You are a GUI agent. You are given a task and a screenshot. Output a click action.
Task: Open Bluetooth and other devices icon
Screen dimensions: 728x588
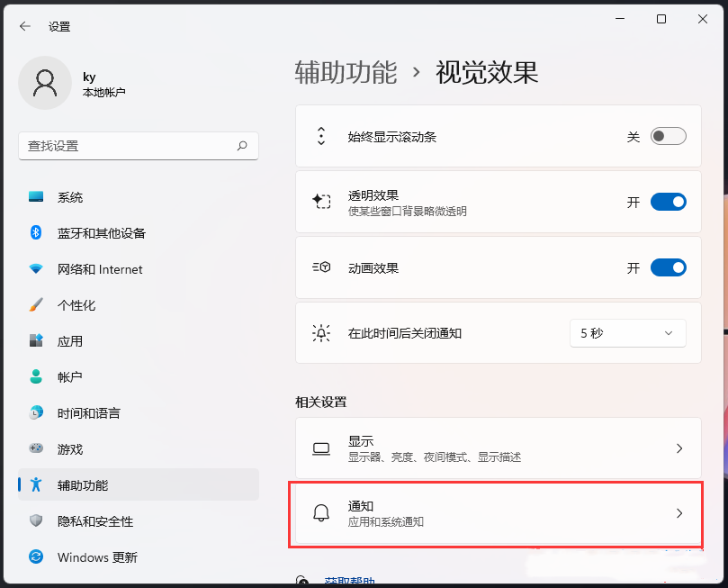tap(36, 233)
